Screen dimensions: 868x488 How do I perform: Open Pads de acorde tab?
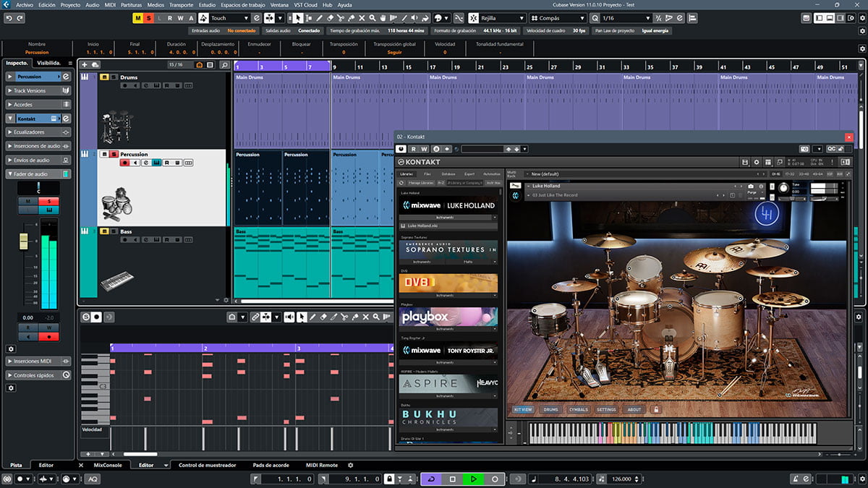click(x=271, y=465)
